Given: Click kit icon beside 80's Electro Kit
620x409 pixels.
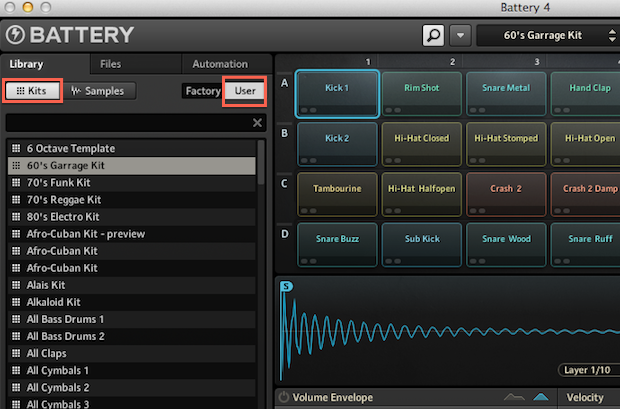Looking at the screenshot, I should point(16,216).
